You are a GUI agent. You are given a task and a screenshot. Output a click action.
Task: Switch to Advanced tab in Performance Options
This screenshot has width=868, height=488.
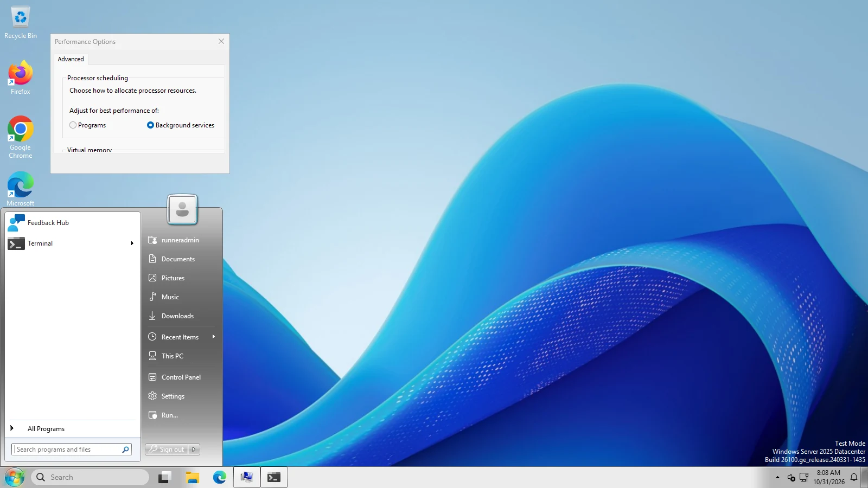(x=71, y=59)
